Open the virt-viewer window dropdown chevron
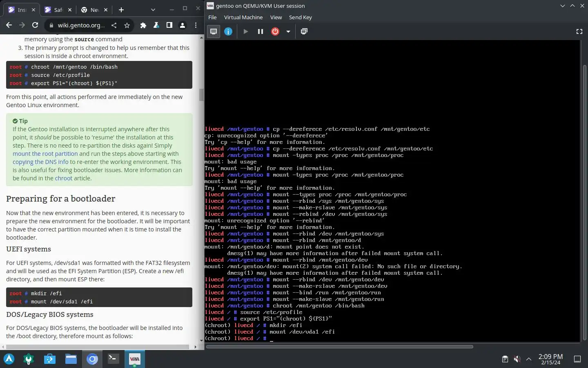Image resolution: width=588 pixels, height=368 pixels. point(563,6)
